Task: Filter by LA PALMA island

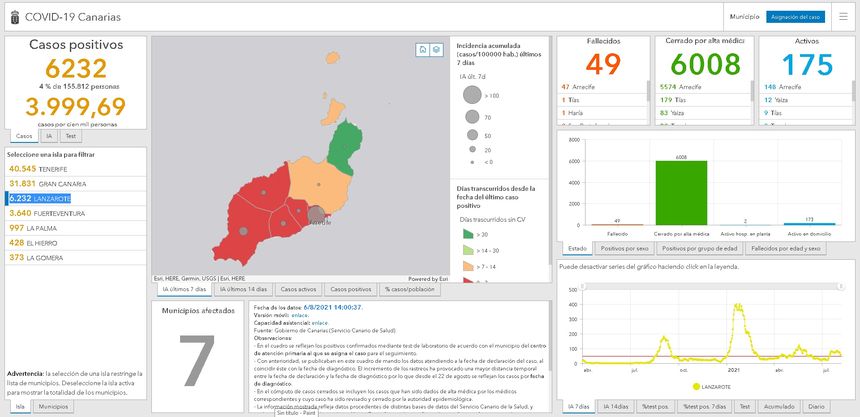Action: click(76, 228)
